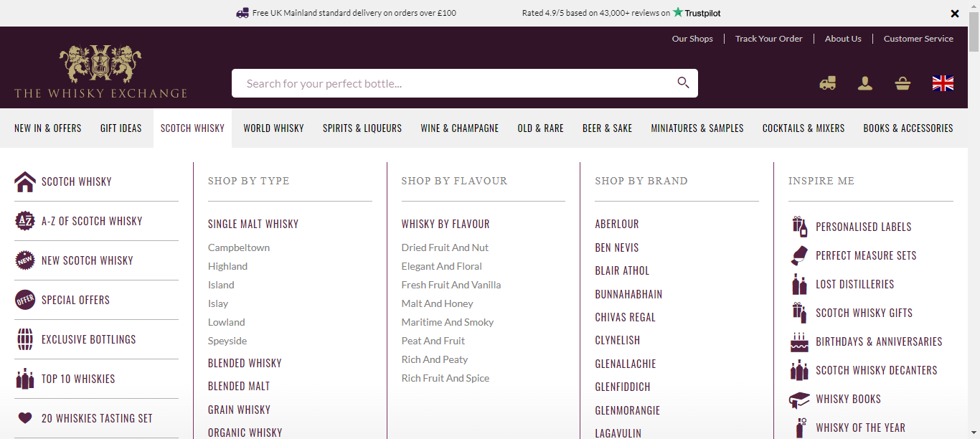
Task: Open the Books & Accessories menu
Action: [x=908, y=128]
